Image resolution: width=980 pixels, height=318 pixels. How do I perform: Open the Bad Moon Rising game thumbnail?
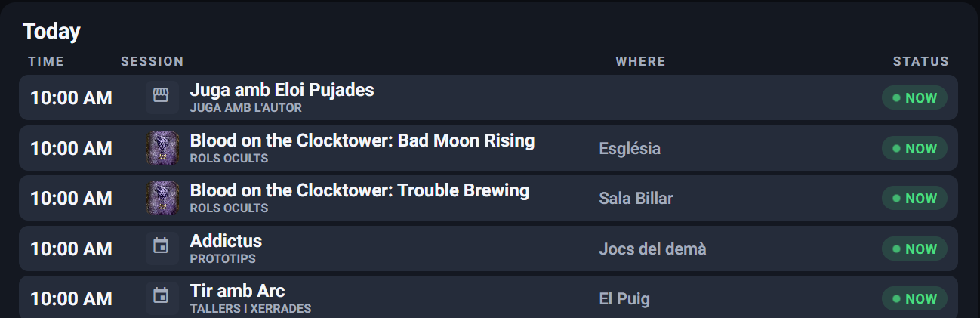pyautogui.click(x=162, y=148)
